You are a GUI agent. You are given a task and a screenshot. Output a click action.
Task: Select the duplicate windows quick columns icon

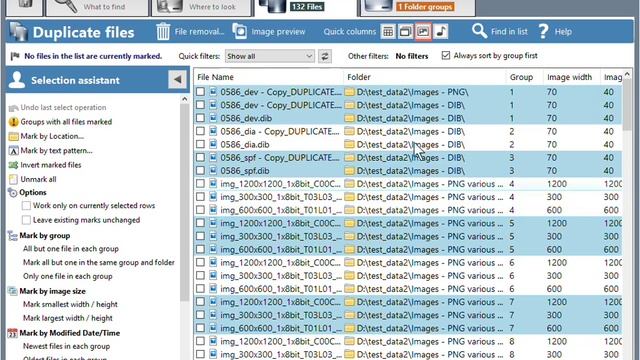(x=405, y=31)
